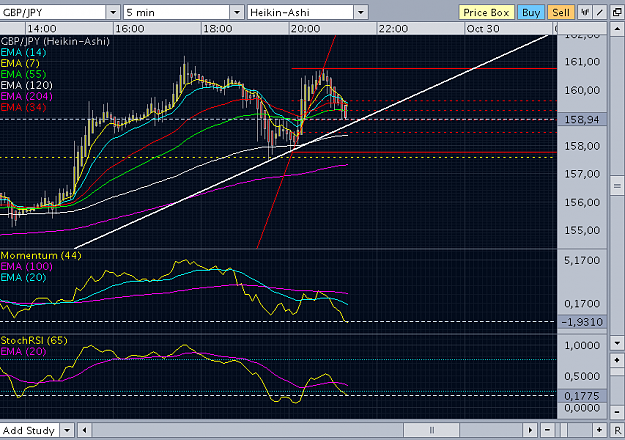Click the -1,9310 momentum value marker
The width and height of the screenshot is (625, 440).
tap(582, 322)
